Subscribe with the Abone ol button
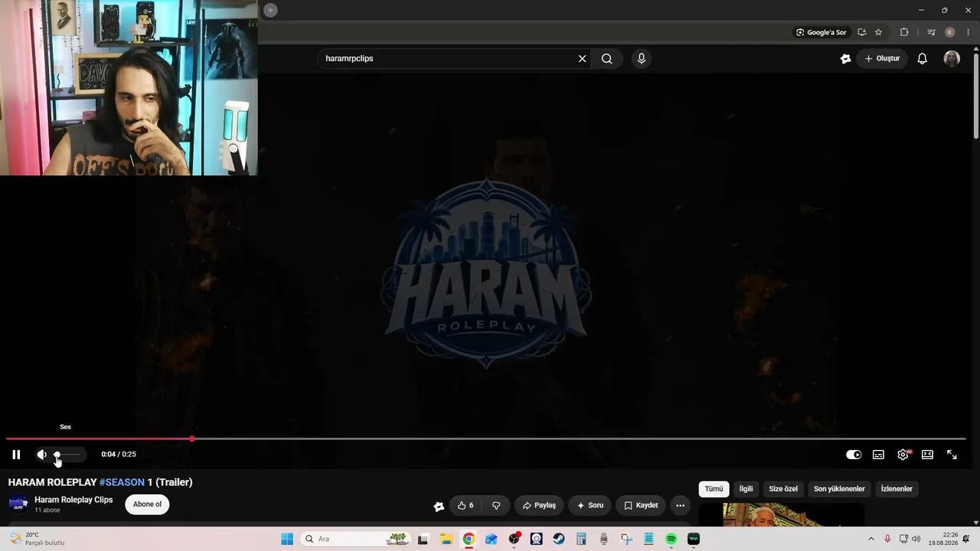The height and width of the screenshot is (551, 980). tap(147, 504)
